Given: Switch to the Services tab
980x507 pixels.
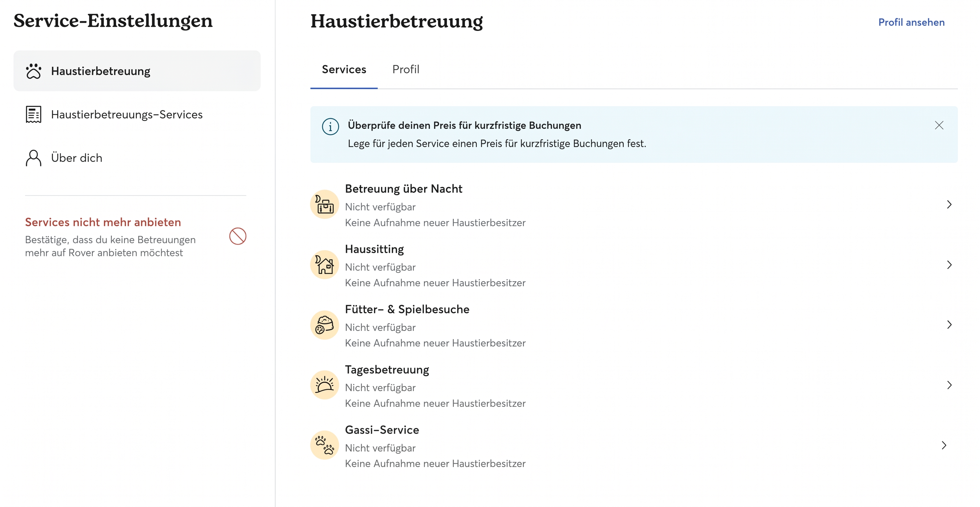Looking at the screenshot, I should (344, 70).
